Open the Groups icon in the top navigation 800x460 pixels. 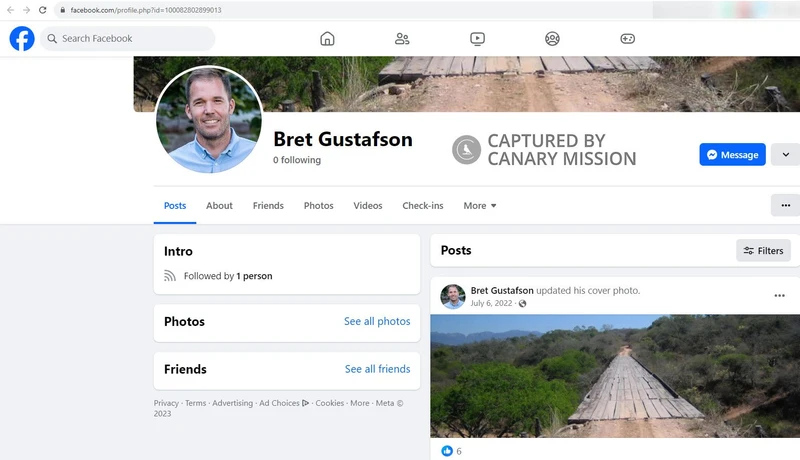(552, 39)
